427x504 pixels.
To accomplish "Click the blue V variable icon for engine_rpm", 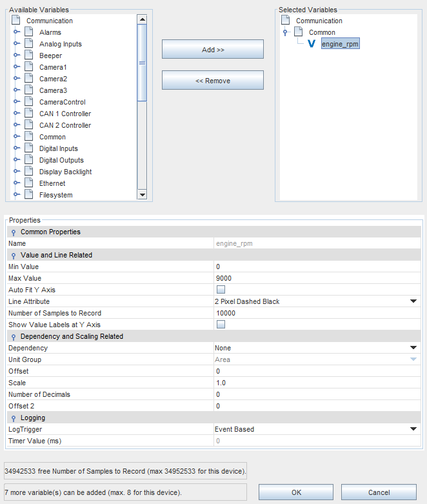I will click(x=312, y=44).
